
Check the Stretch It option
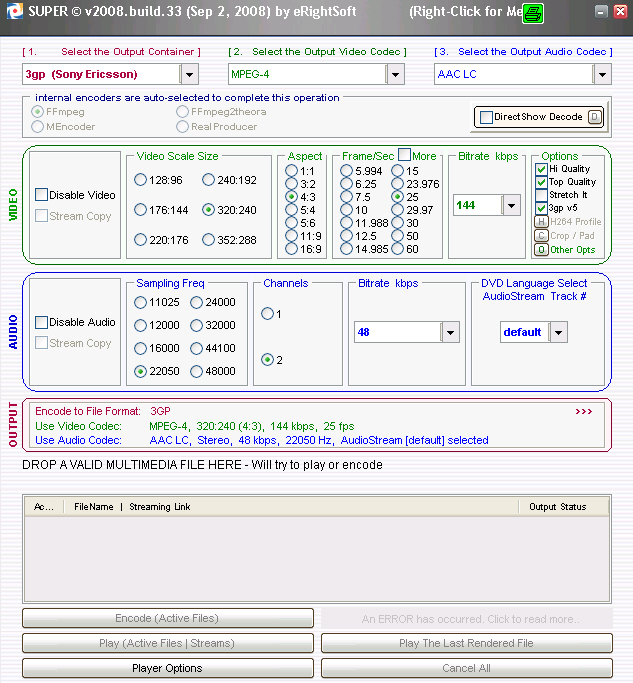541,195
